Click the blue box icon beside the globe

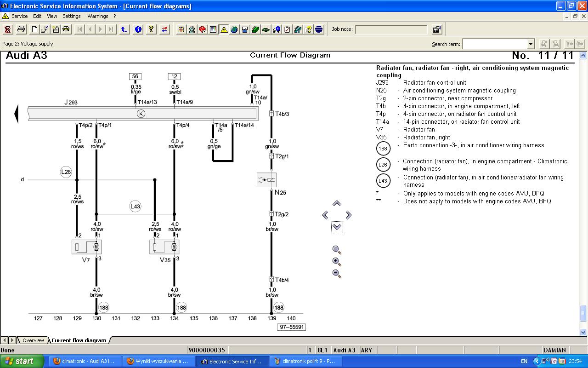(x=245, y=29)
